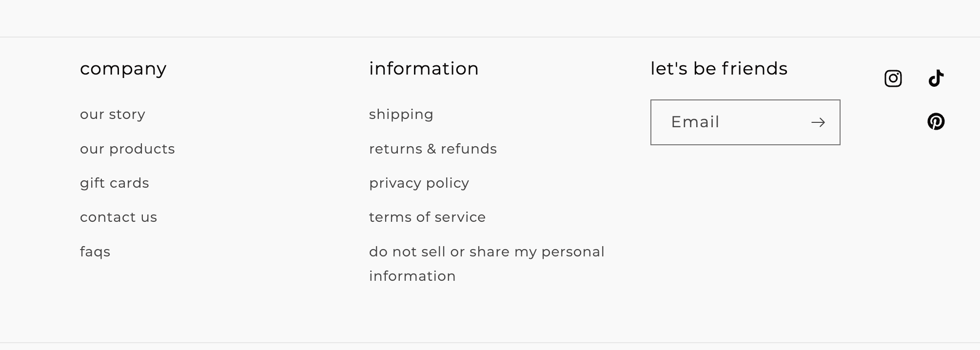
Task: Open the 'shipping' information link
Action: point(401,115)
